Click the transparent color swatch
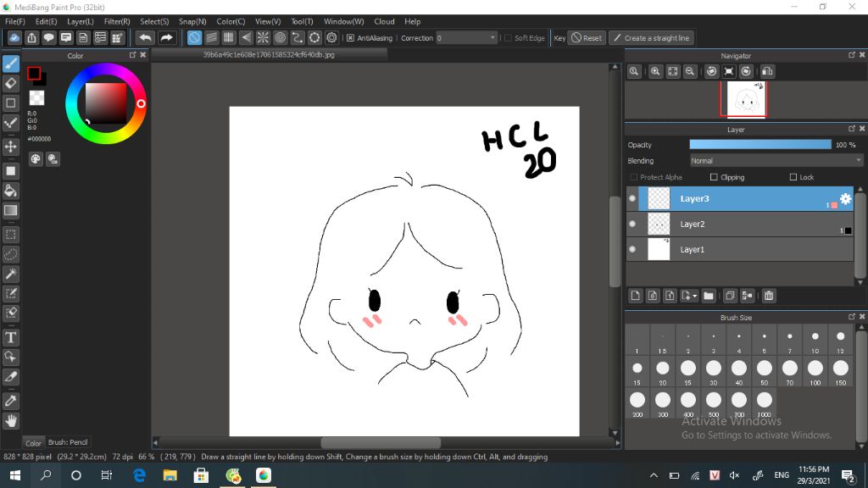 36,98
